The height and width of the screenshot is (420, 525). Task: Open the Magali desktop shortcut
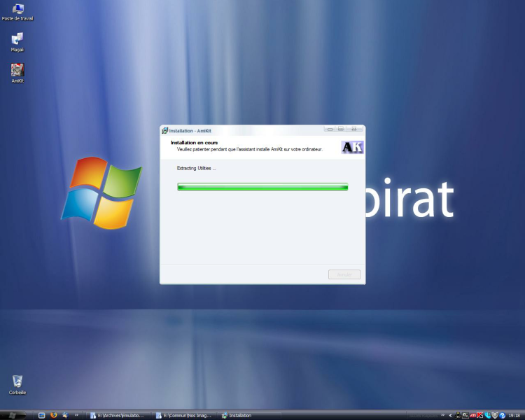click(17, 42)
